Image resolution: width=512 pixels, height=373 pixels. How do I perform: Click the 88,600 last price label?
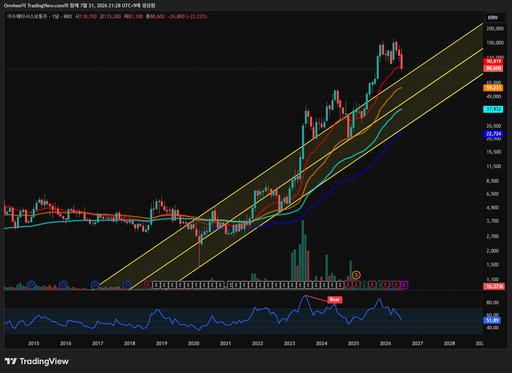[x=493, y=68]
